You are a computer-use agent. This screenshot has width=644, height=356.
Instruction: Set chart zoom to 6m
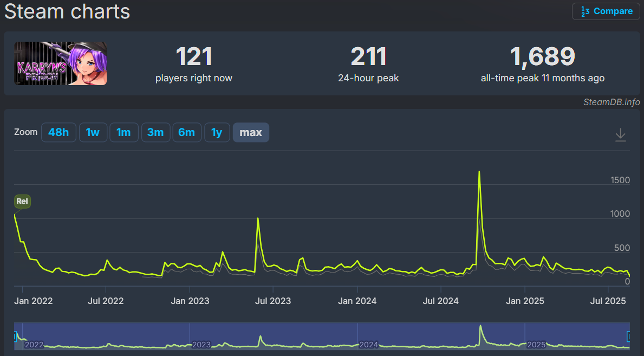coord(187,132)
